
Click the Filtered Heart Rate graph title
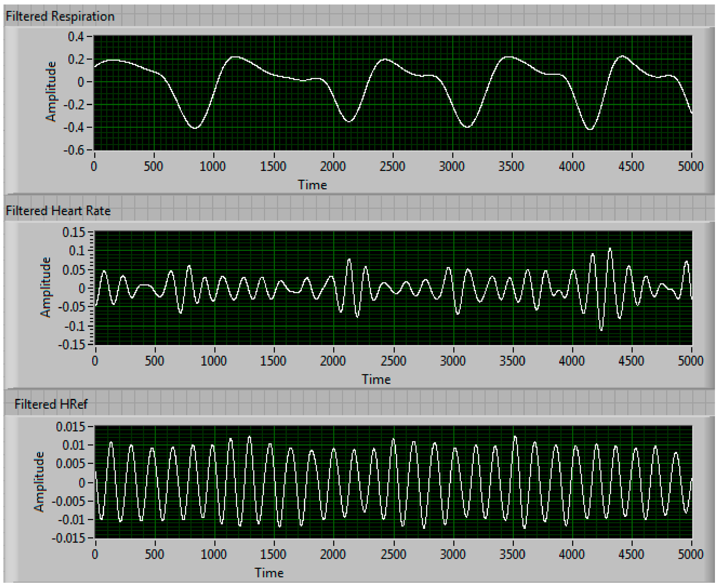(x=58, y=211)
